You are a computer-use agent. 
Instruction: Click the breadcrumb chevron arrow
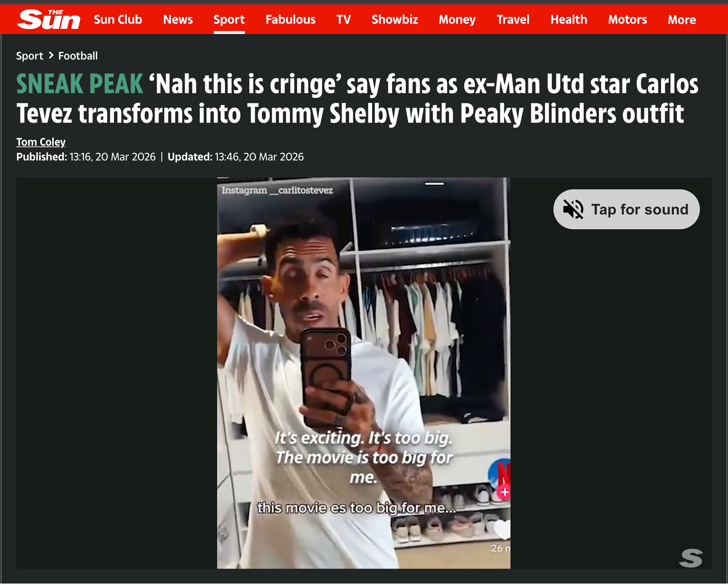pyautogui.click(x=51, y=55)
